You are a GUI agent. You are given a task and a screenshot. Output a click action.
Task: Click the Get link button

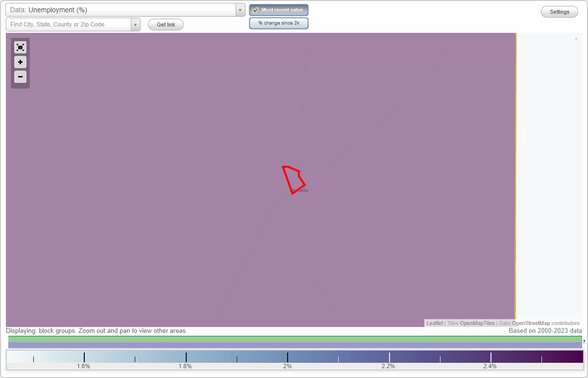click(166, 25)
